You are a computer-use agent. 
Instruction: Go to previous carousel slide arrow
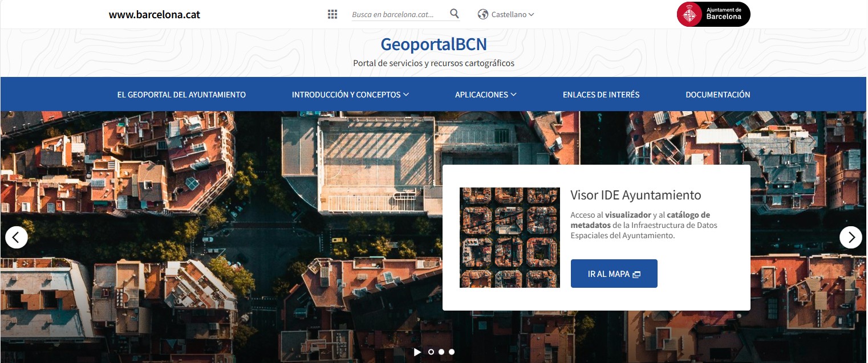click(x=17, y=237)
